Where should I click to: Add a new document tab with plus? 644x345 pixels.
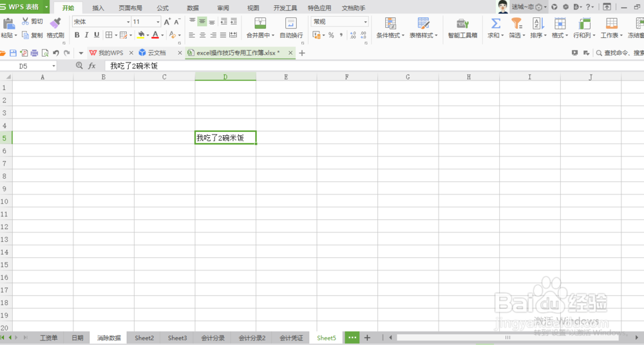coord(302,53)
